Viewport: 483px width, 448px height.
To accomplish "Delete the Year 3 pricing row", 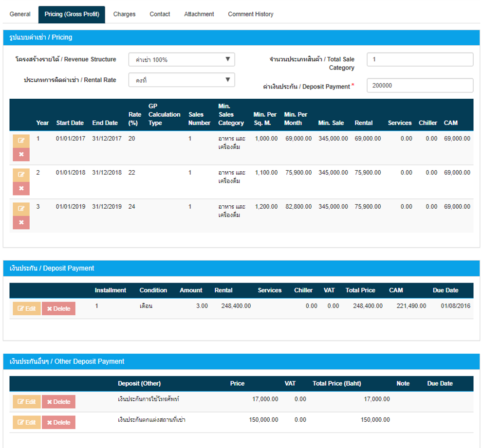I will pos(21,222).
